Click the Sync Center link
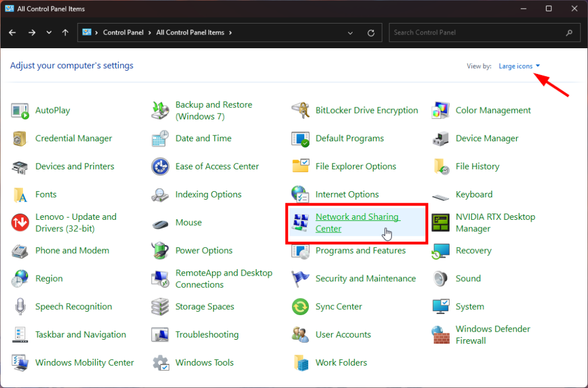 340,306
